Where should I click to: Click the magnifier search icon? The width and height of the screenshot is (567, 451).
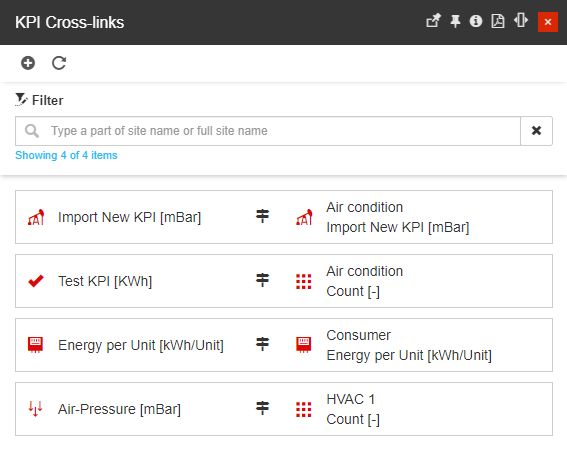[32, 131]
